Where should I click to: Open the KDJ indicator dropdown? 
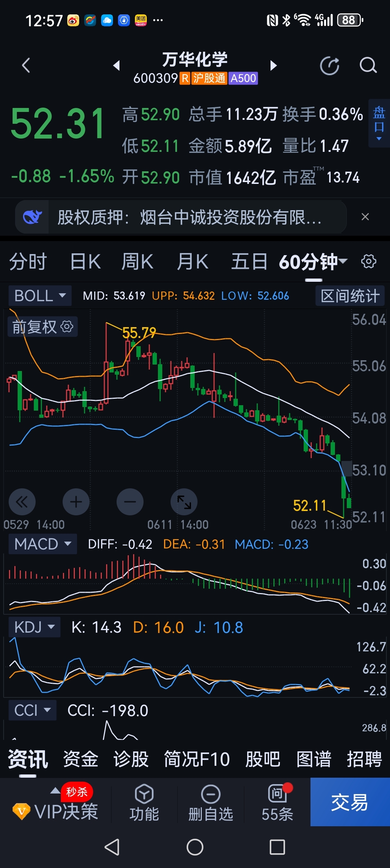point(35,627)
